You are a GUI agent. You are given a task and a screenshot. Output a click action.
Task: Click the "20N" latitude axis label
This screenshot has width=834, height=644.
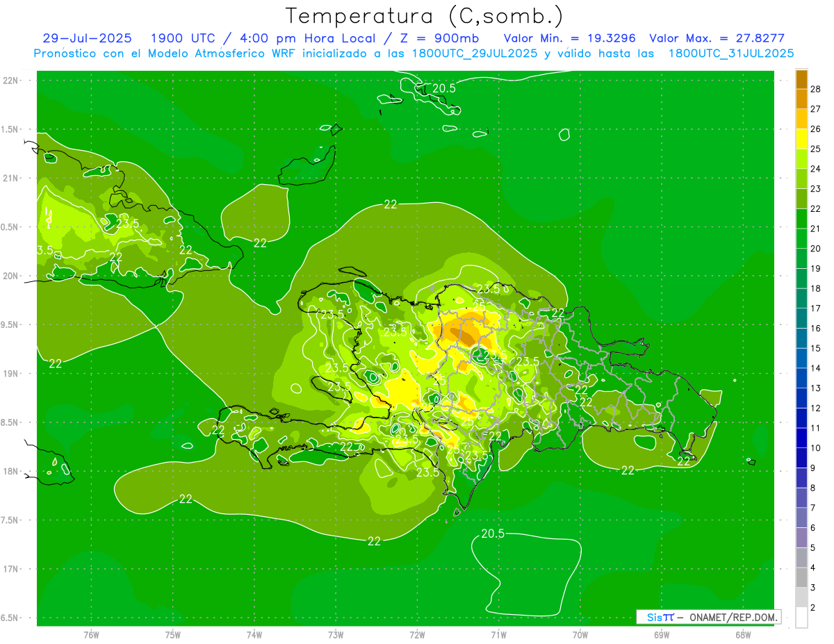pyautogui.click(x=12, y=276)
